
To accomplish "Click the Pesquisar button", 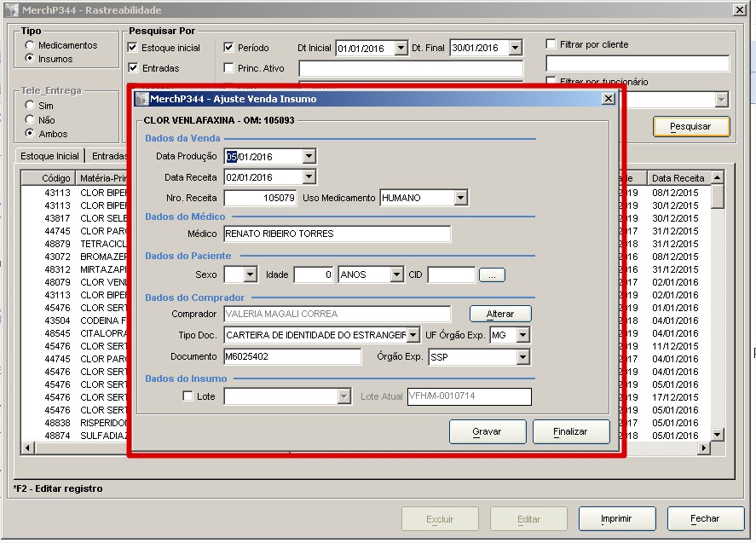I will [691, 126].
